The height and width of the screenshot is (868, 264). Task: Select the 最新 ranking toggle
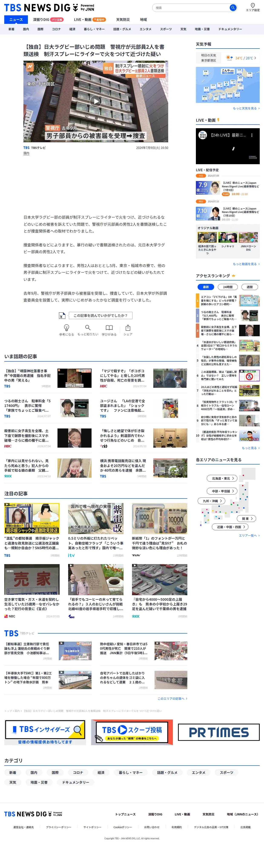click(206, 287)
